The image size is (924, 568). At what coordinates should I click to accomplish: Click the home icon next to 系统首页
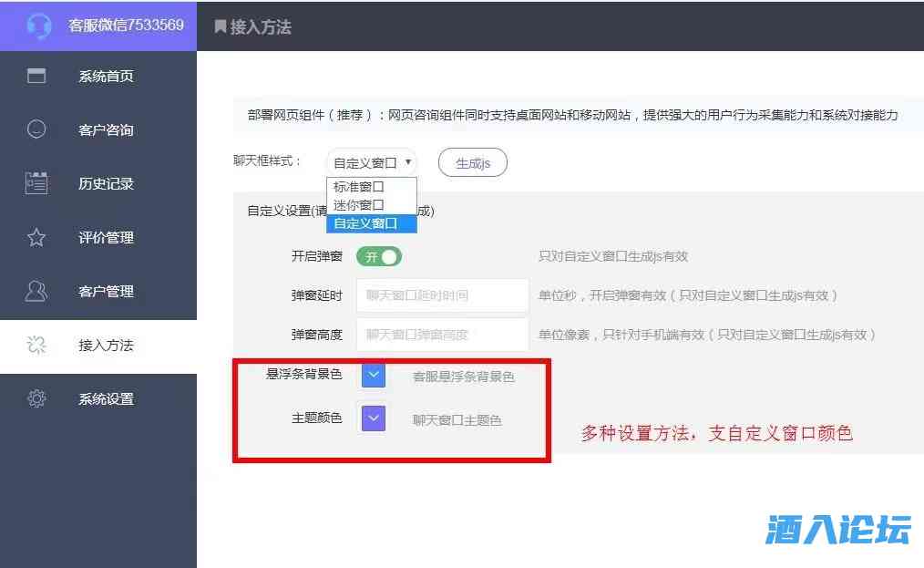pos(35,77)
